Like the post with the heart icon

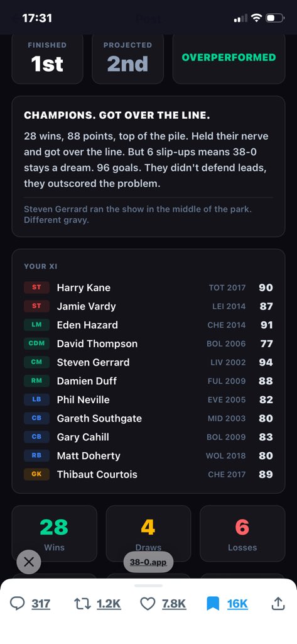[x=148, y=603]
